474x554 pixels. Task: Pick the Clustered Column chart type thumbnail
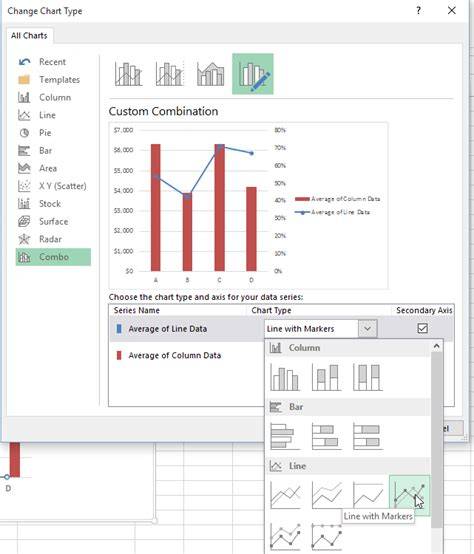point(285,378)
